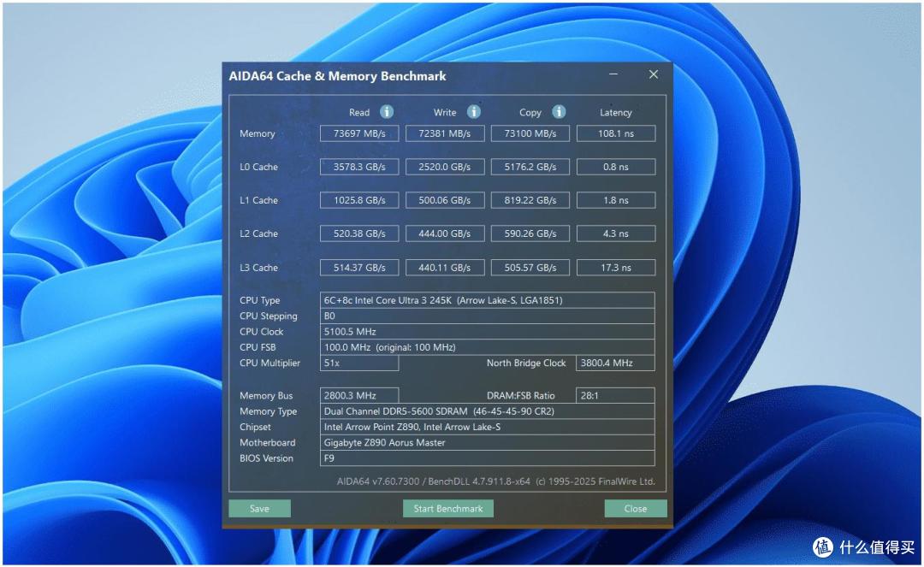Select L2 Cache write 444.00 GB/s
This screenshot has width=924, height=567.
[445, 233]
